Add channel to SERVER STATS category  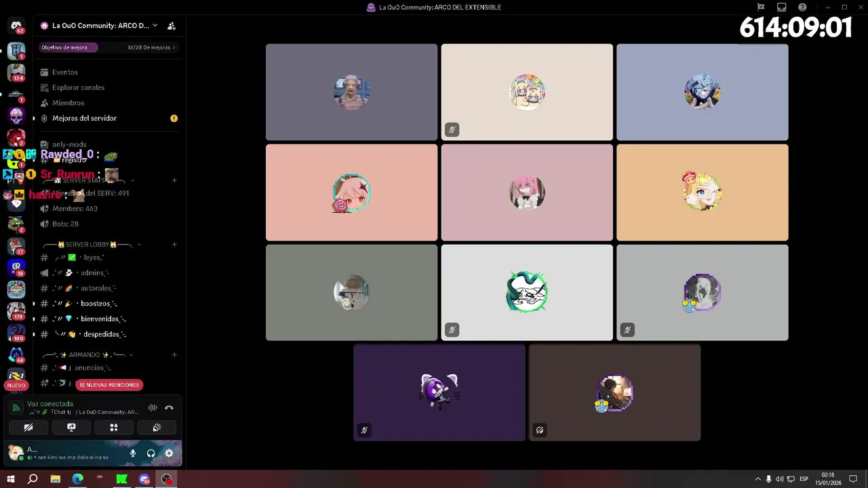click(x=174, y=180)
